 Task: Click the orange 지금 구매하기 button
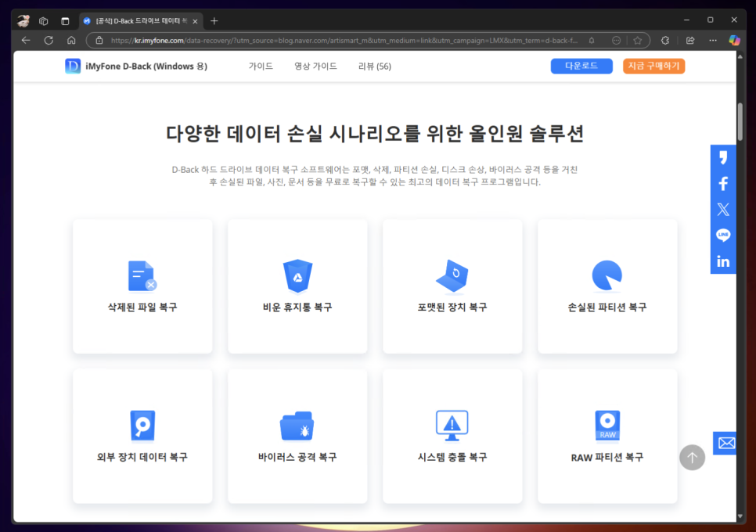653,66
